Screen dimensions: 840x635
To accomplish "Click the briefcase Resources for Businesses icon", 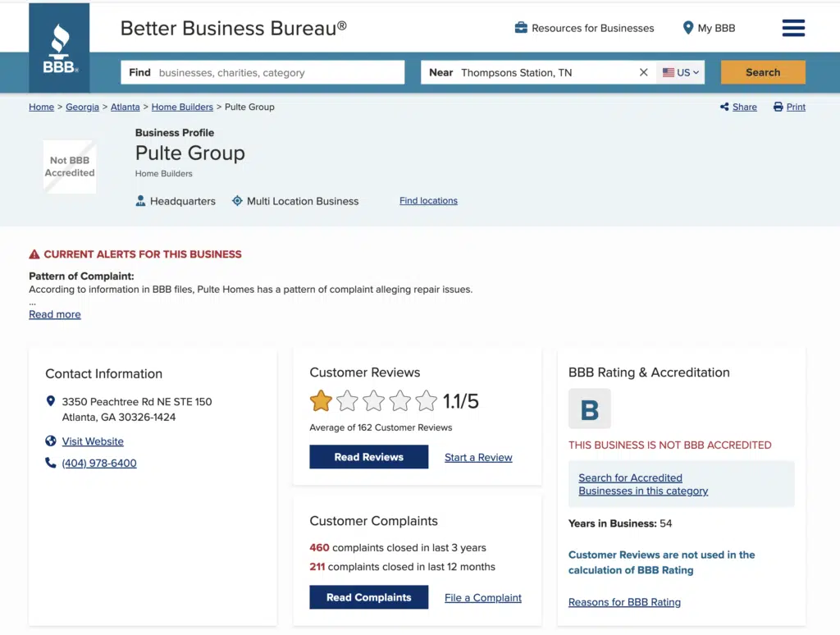I will tap(521, 28).
